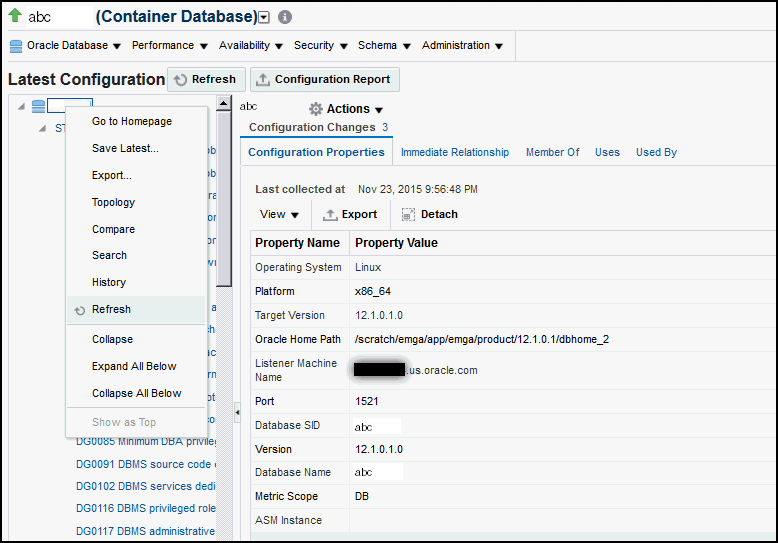Click the green up-arrow status icon

click(15, 15)
